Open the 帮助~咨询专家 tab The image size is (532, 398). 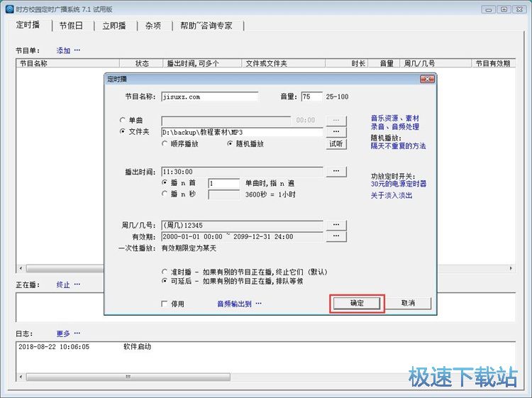pos(206,26)
